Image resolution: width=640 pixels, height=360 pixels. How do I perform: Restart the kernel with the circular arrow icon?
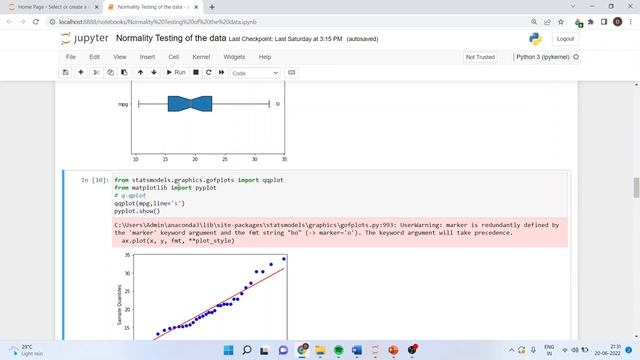pyautogui.click(x=209, y=73)
